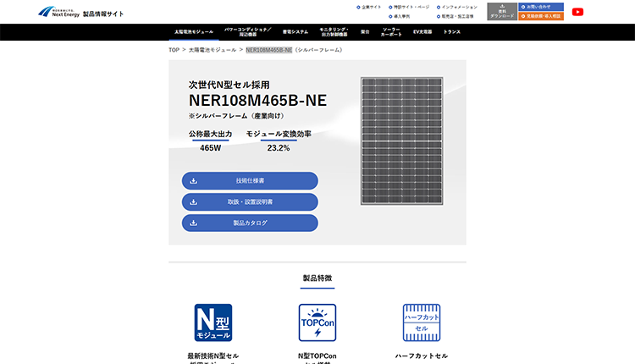Click the download icon on 技術仕様書 button
Screen dimensions: 635x364
tap(194, 180)
